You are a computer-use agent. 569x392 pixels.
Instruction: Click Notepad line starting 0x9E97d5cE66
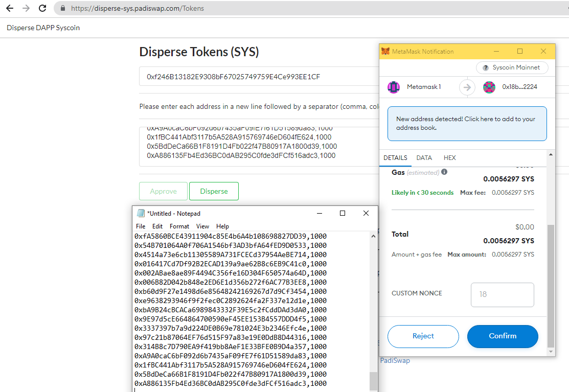(231, 319)
